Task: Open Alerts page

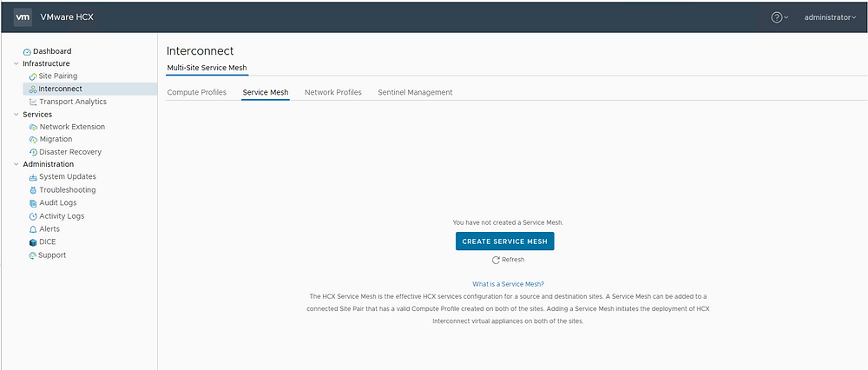Action: [x=49, y=228]
